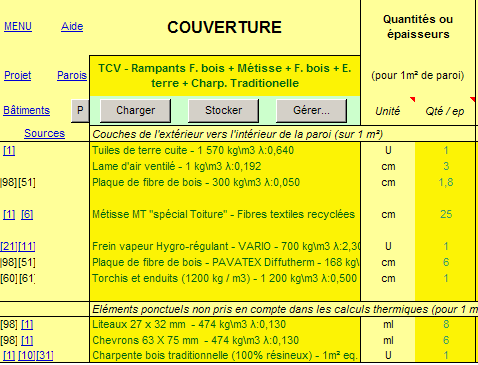Go to the Projet link
This screenshot has width=478, height=365.
[x=18, y=75]
